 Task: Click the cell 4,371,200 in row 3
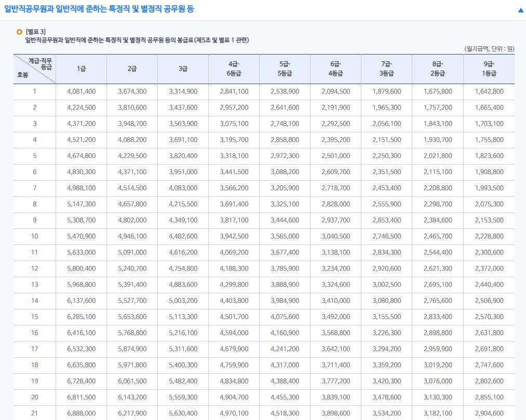pyautogui.click(x=81, y=124)
